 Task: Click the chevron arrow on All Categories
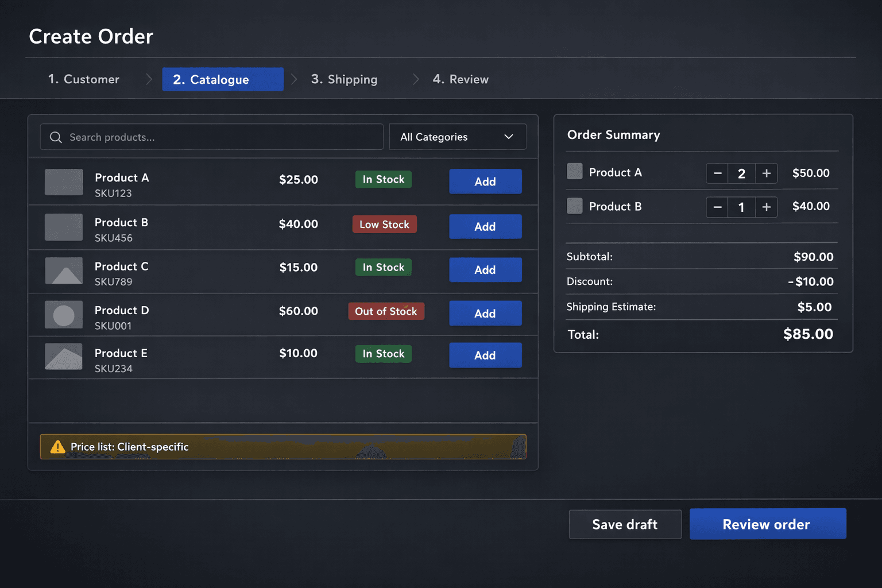508,137
